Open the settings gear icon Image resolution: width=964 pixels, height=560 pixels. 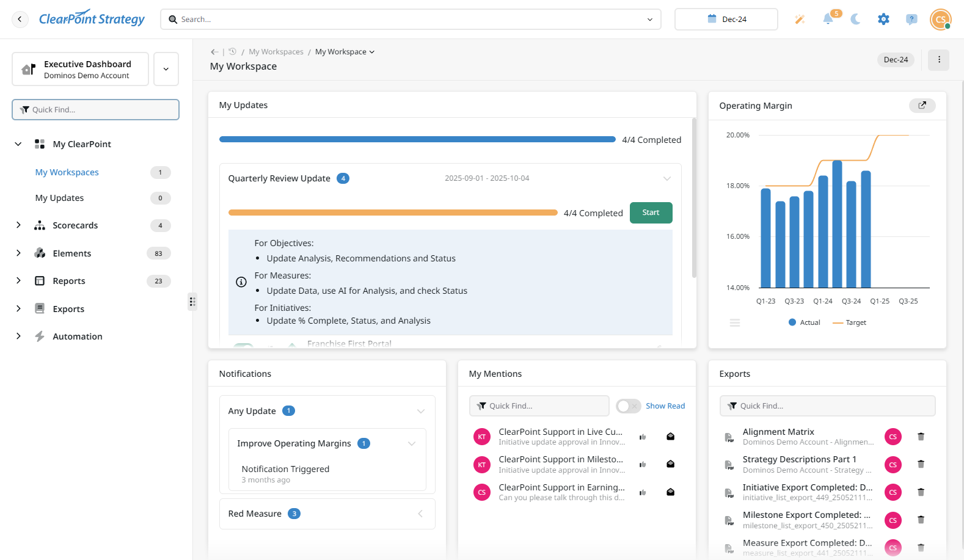tap(883, 20)
